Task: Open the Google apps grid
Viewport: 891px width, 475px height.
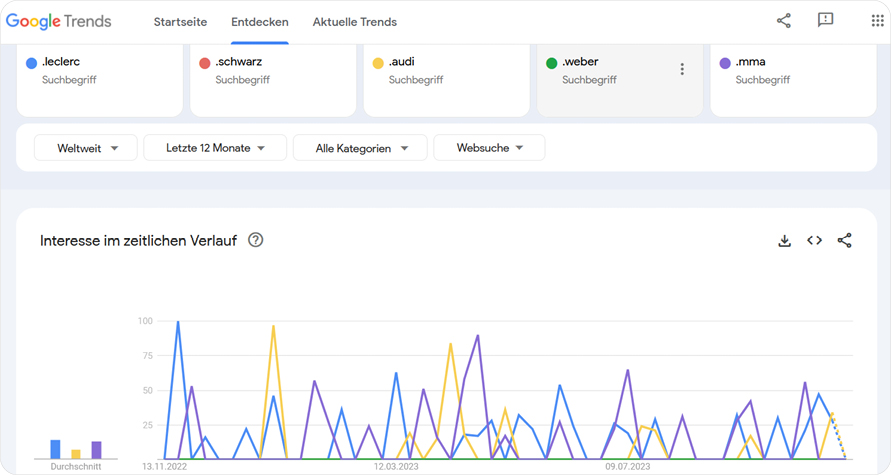Action: pos(877,21)
